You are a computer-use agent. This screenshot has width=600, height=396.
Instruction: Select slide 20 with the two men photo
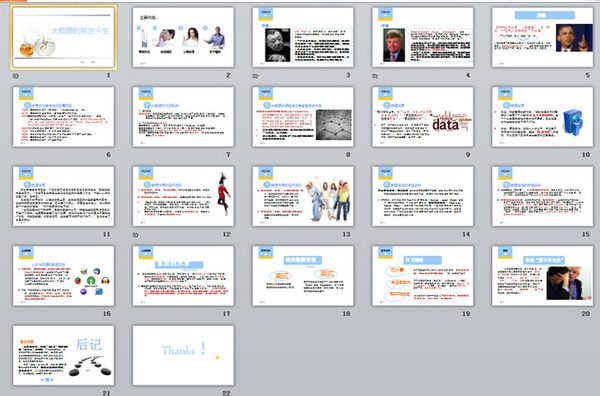click(x=543, y=276)
